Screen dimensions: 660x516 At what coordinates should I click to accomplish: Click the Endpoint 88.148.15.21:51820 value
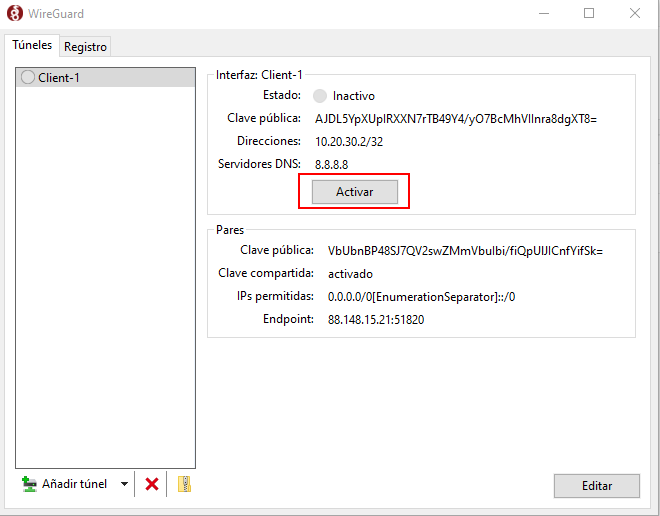pos(376,319)
